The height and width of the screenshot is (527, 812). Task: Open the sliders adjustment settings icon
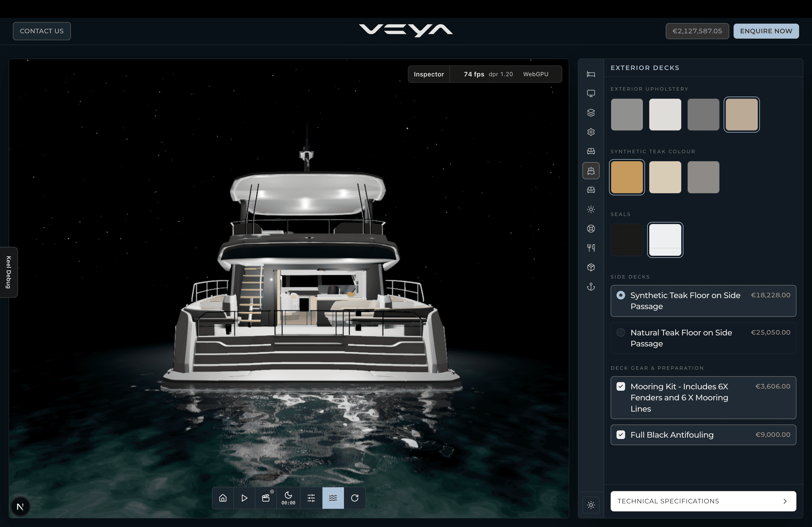[x=311, y=498]
